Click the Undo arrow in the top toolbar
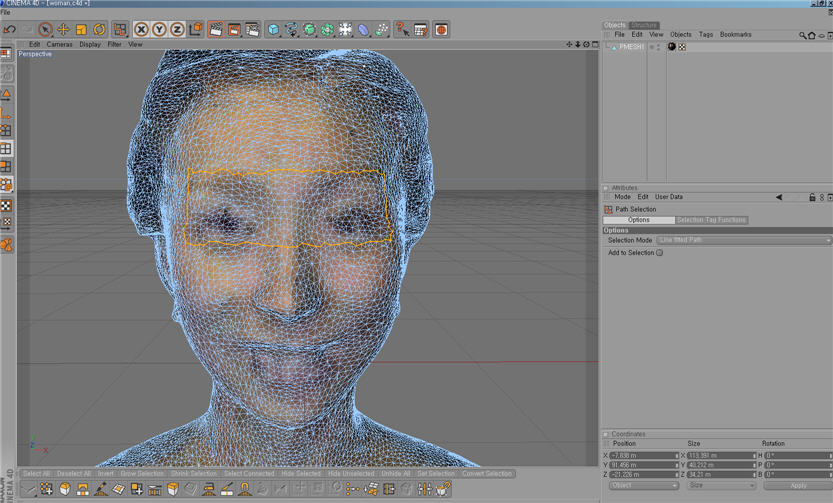 pyautogui.click(x=10, y=30)
